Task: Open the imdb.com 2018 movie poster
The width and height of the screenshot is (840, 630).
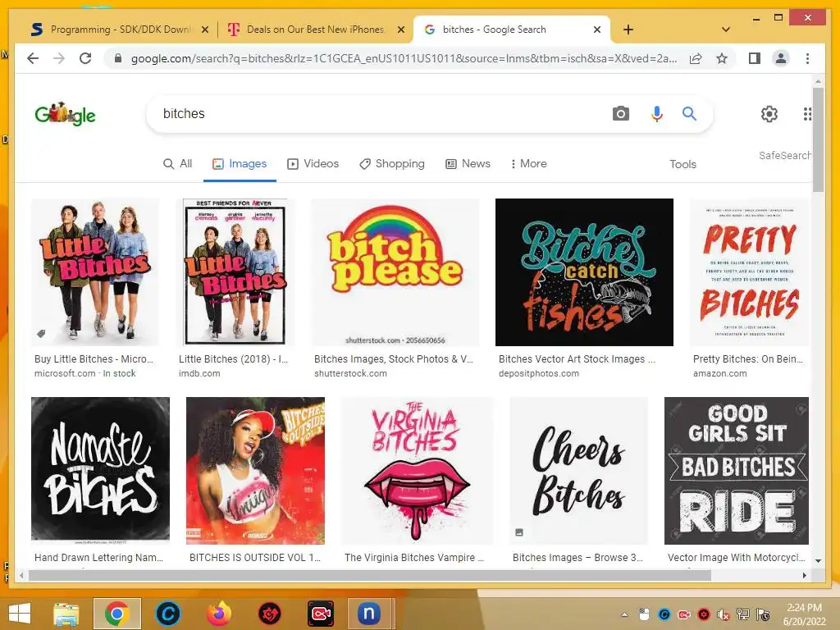Action: 235,272
